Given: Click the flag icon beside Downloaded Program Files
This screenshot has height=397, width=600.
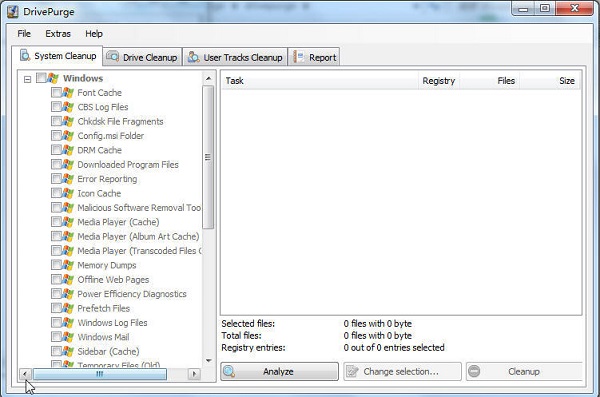Looking at the screenshot, I should click(x=68, y=165).
